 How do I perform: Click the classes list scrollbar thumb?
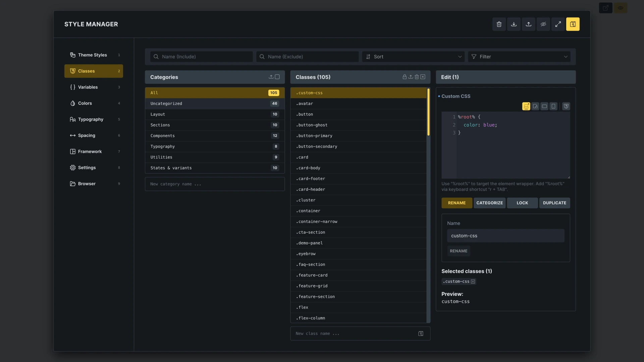pyautogui.click(x=428, y=112)
